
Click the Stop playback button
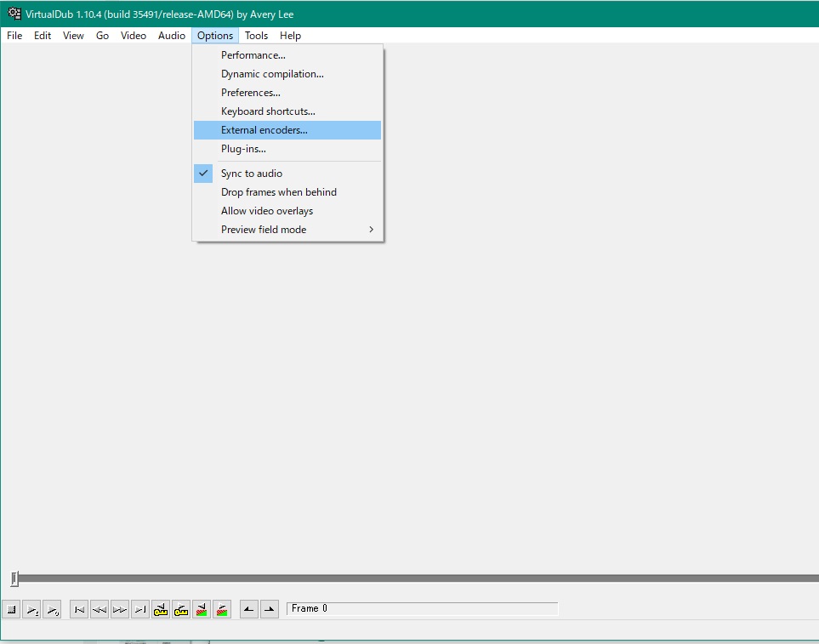(x=11, y=609)
